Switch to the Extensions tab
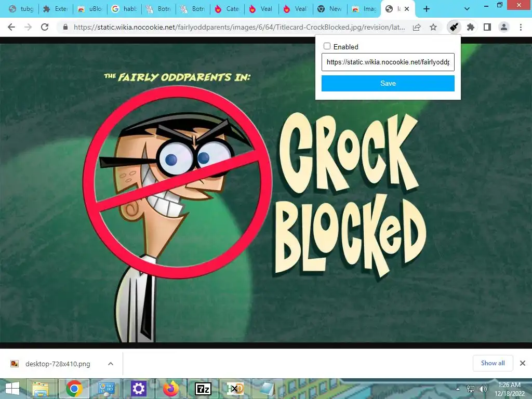 point(55,9)
